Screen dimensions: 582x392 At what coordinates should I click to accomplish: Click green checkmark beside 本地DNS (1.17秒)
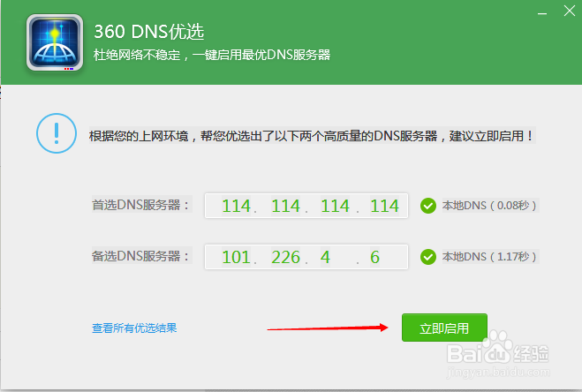pos(428,257)
